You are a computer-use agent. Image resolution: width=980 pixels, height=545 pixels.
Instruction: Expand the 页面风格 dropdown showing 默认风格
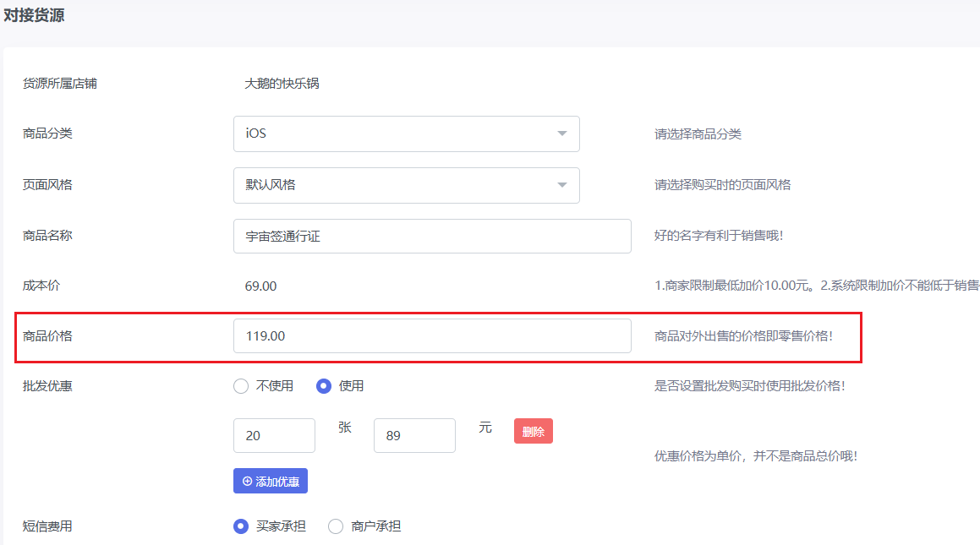click(406, 185)
